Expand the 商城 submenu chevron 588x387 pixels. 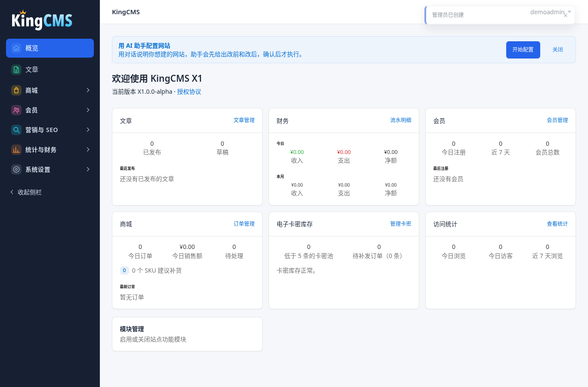click(88, 90)
